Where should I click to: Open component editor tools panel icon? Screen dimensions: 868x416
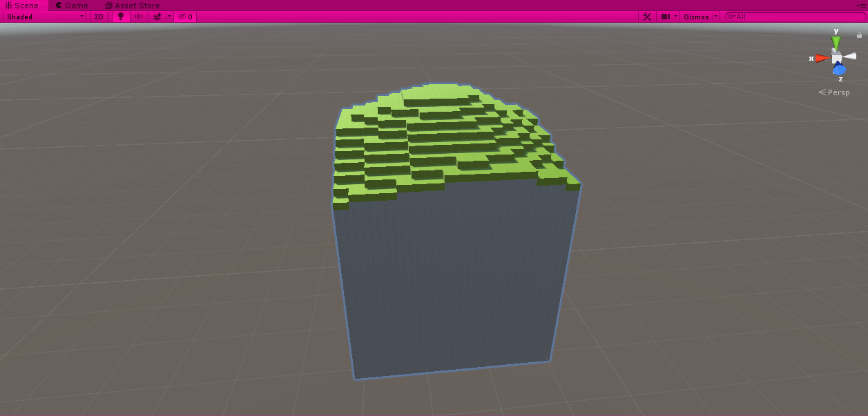[647, 17]
